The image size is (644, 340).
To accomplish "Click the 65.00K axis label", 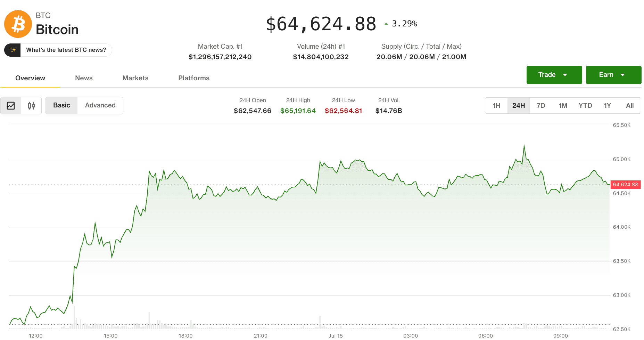I will [621, 159].
